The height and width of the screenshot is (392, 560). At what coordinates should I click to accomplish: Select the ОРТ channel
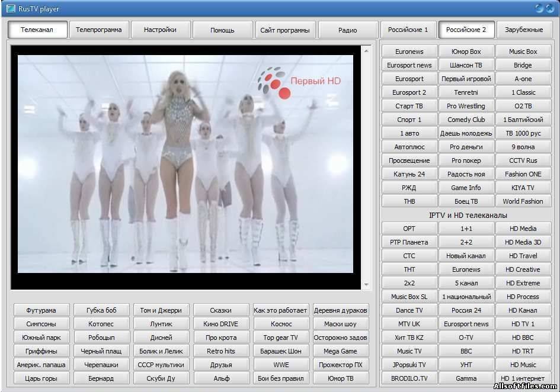click(x=409, y=229)
